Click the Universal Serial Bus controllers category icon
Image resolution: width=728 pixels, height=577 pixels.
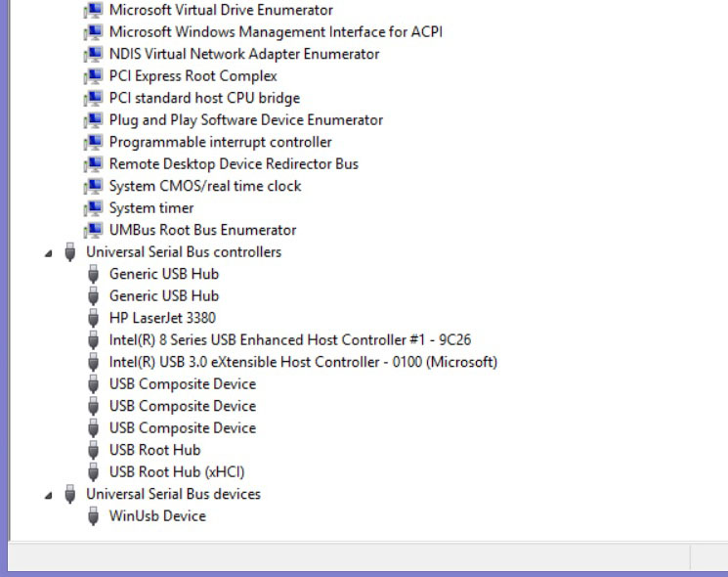(70, 252)
